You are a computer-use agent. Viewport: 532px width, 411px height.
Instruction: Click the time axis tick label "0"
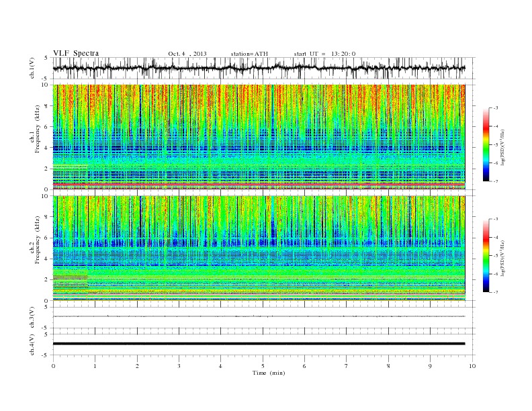tap(53, 366)
